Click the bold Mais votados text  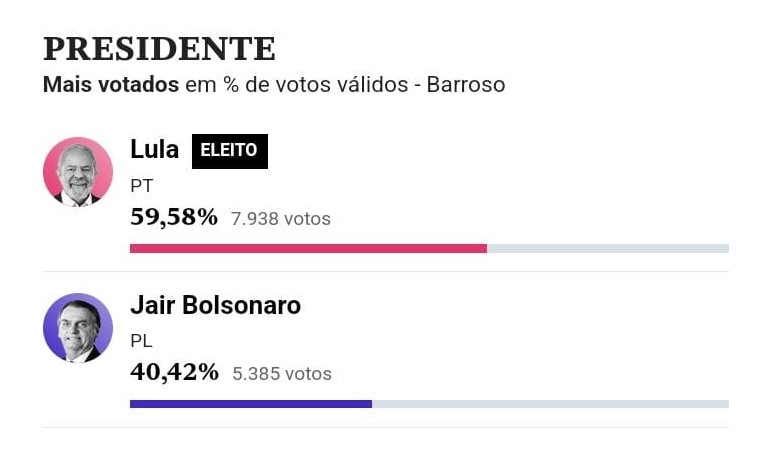(x=111, y=85)
